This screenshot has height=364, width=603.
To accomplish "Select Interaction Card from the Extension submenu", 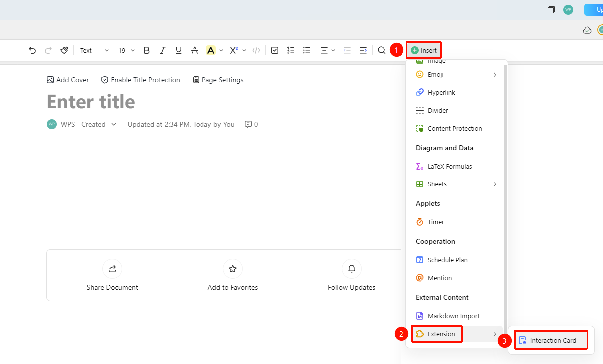I will [551, 341].
